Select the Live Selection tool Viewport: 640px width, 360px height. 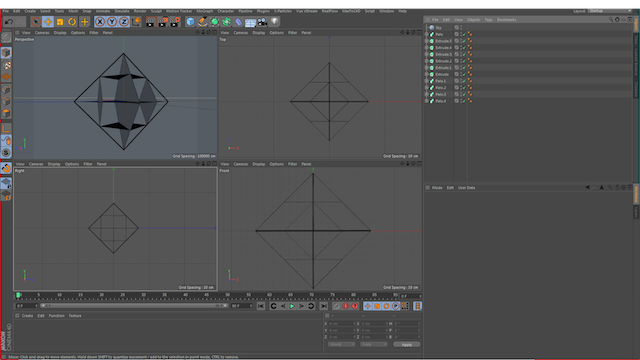click(x=36, y=22)
